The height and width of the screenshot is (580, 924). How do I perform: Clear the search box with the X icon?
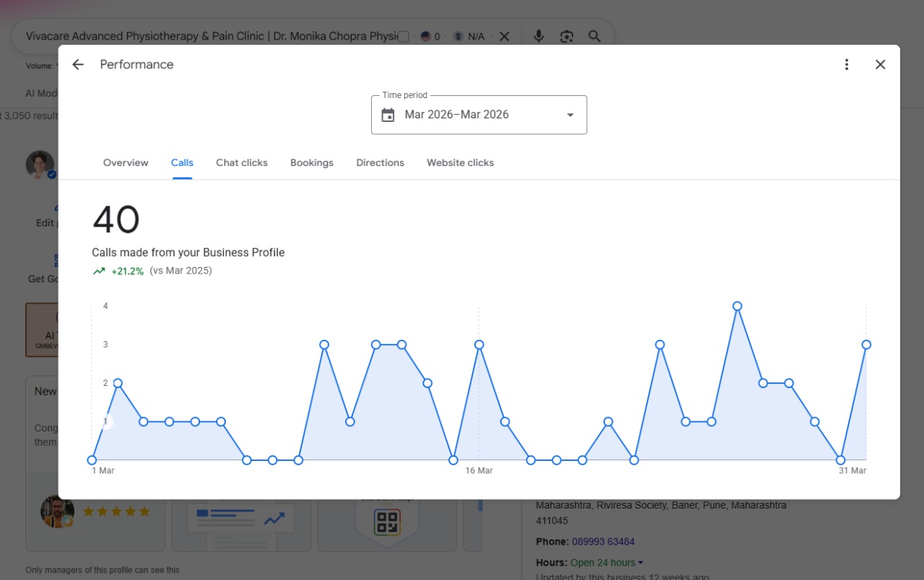click(505, 36)
